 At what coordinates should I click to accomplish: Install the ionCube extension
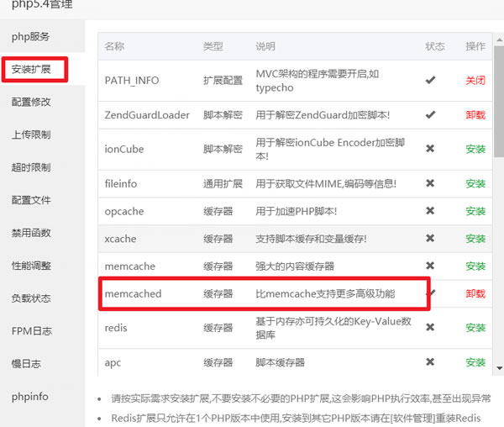475,149
